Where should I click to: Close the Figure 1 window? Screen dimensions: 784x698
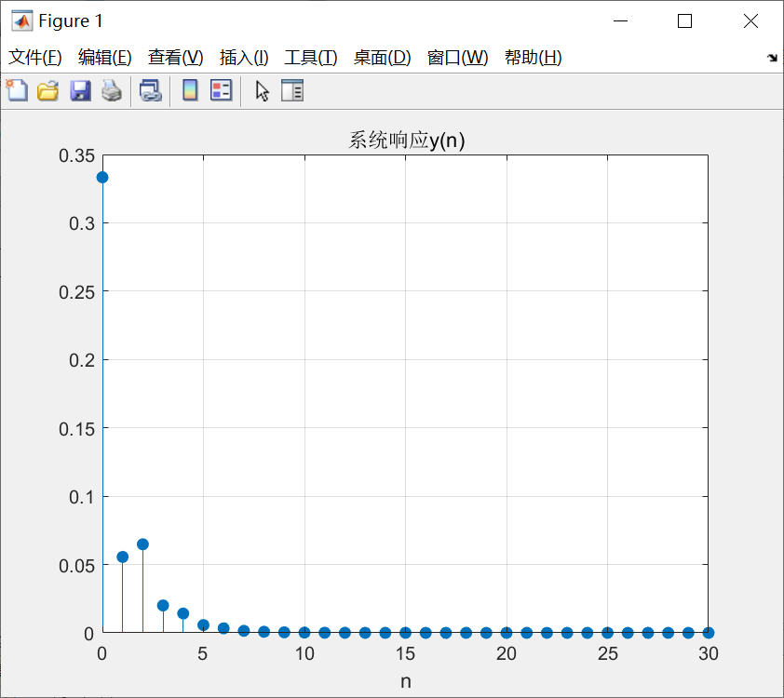click(x=750, y=21)
